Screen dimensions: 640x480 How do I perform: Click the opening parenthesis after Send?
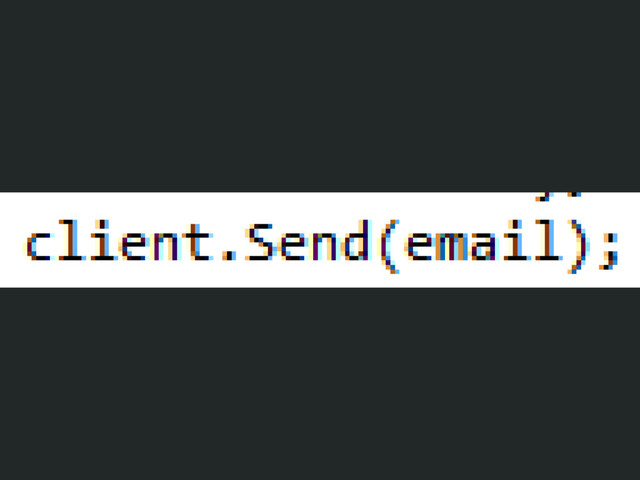tap(389, 246)
